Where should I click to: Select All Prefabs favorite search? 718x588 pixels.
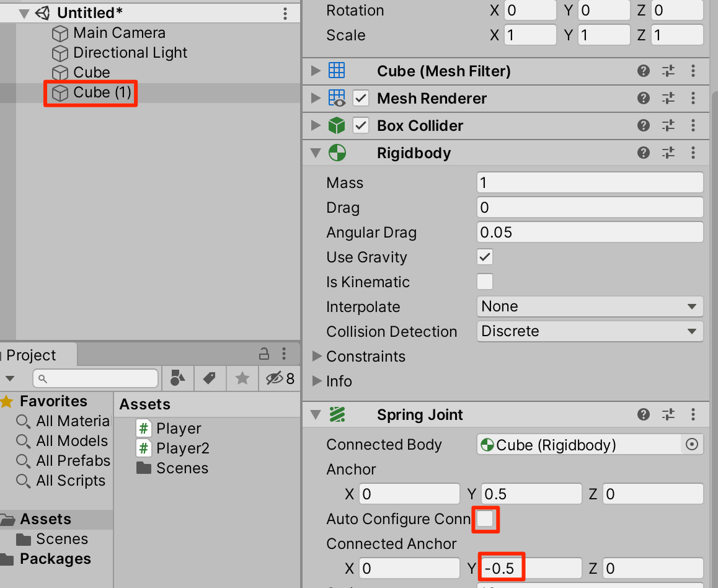[x=63, y=461]
